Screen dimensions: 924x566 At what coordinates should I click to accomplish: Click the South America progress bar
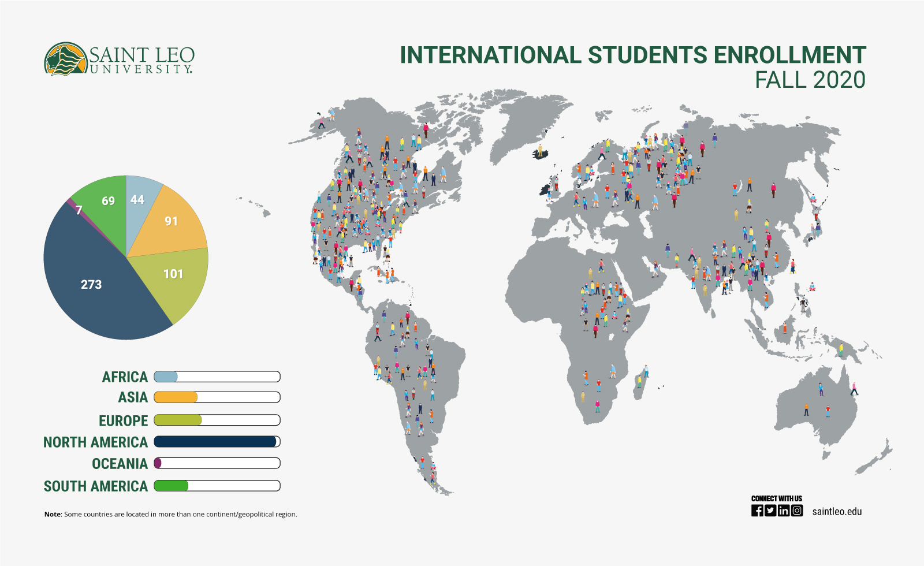coord(217,486)
